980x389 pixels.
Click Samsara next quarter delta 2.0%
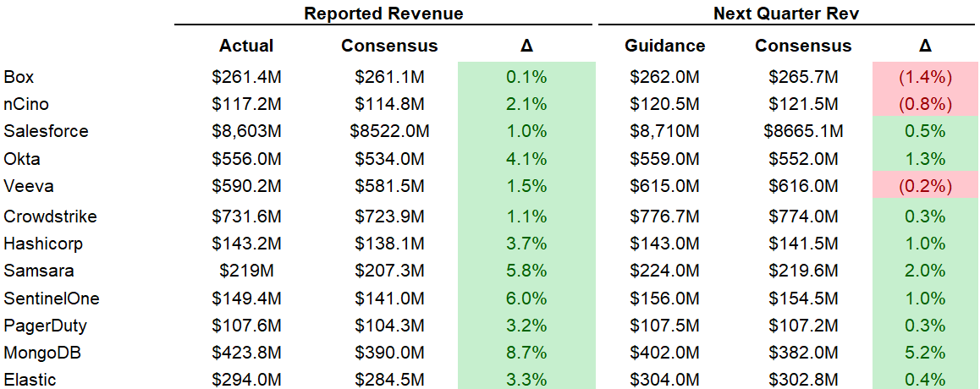925,271
